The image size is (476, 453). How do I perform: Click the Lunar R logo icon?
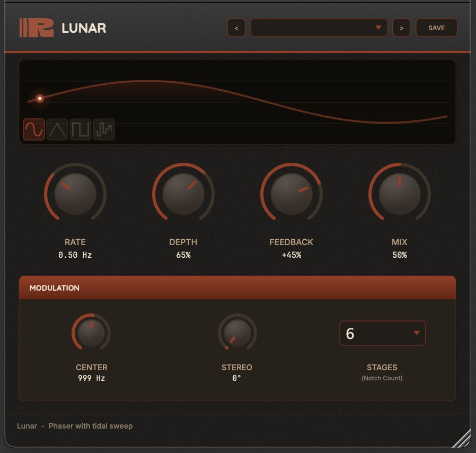(37, 28)
